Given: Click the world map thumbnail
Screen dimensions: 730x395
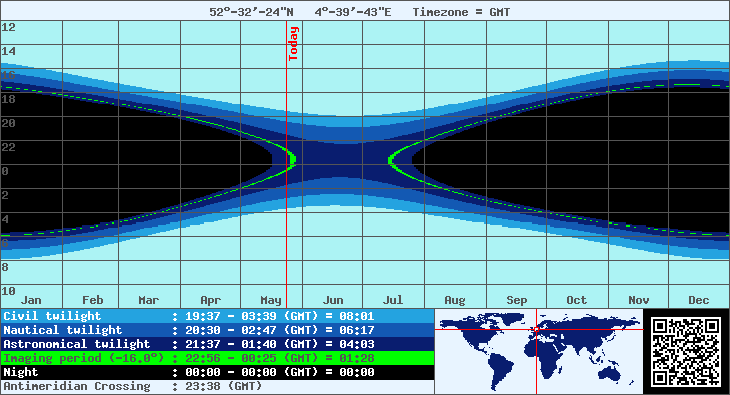Looking at the screenshot, I should point(539,352).
